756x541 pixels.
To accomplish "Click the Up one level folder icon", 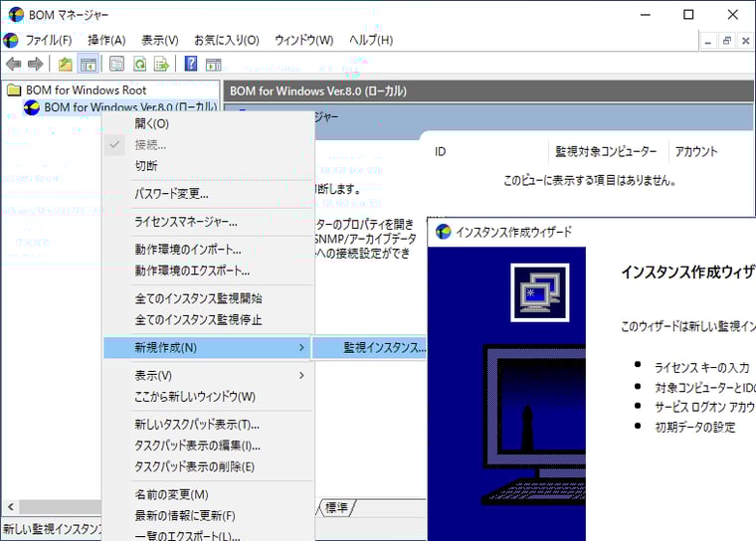I will tap(65, 64).
